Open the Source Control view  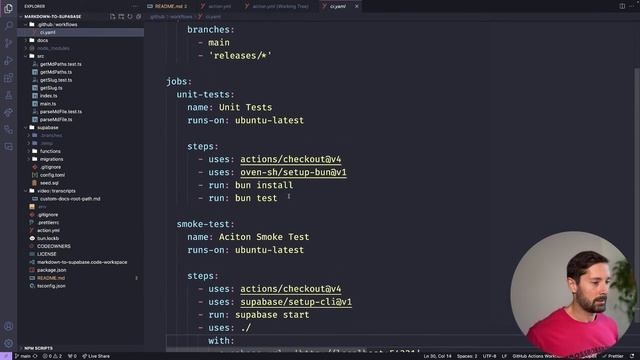[x=8, y=43]
